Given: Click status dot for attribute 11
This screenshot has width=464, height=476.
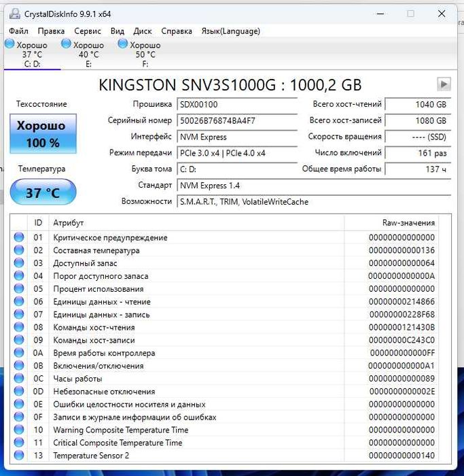Looking at the screenshot, I should click(x=19, y=442).
